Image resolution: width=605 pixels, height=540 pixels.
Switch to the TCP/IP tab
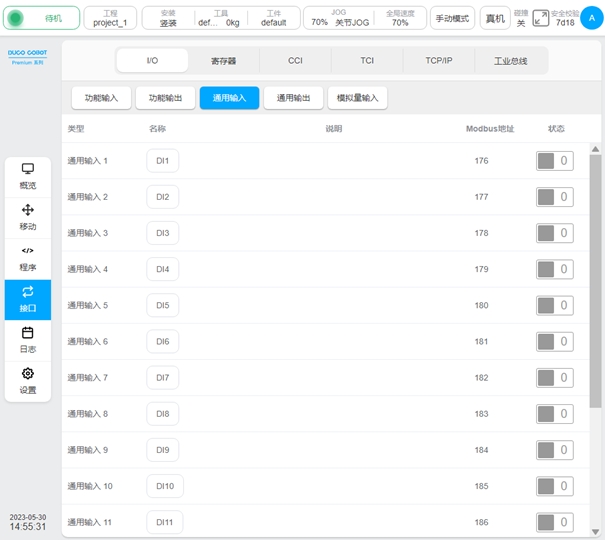click(438, 60)
